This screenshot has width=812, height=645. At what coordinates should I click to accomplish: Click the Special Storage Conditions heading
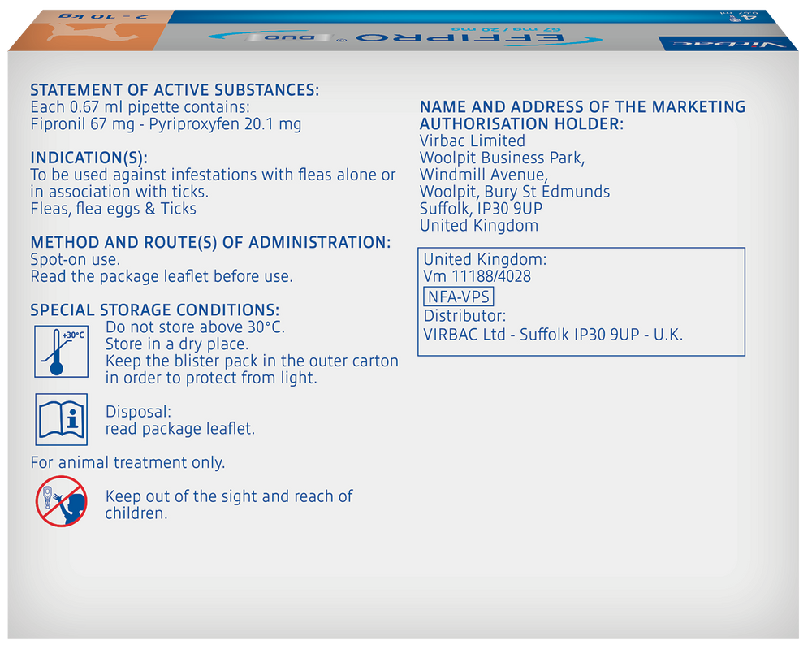point(154,310)
